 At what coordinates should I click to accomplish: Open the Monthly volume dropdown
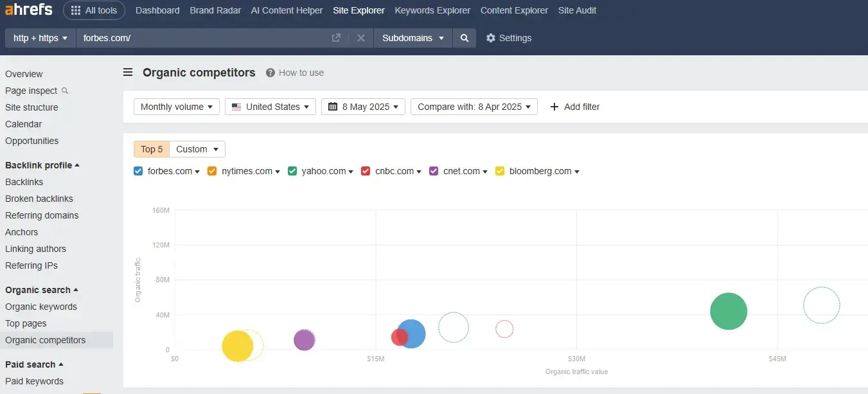(177, 107)
